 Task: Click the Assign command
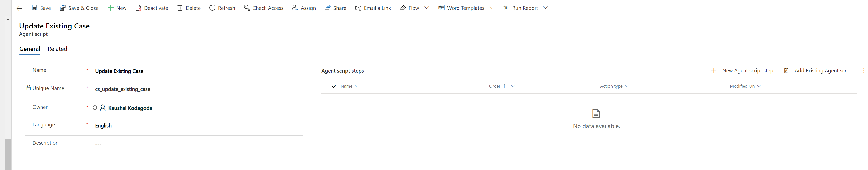click(x=304, y=8)
